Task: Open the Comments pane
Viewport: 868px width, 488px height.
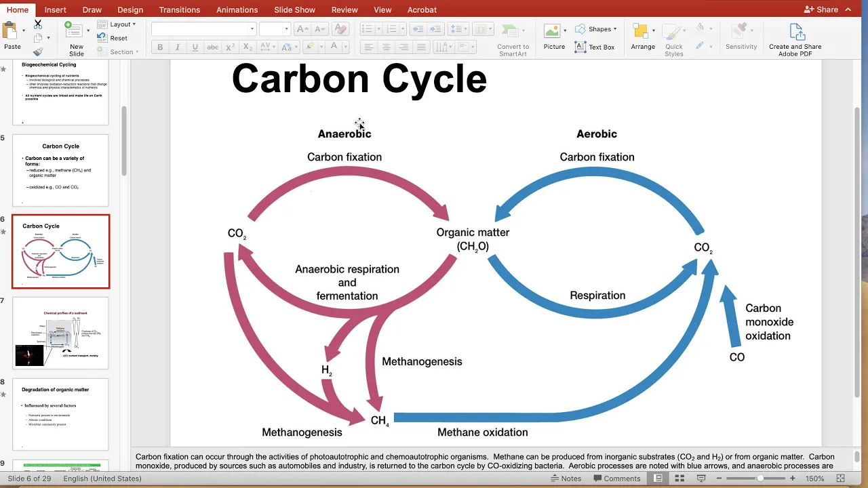Action: tap(616, 479)
